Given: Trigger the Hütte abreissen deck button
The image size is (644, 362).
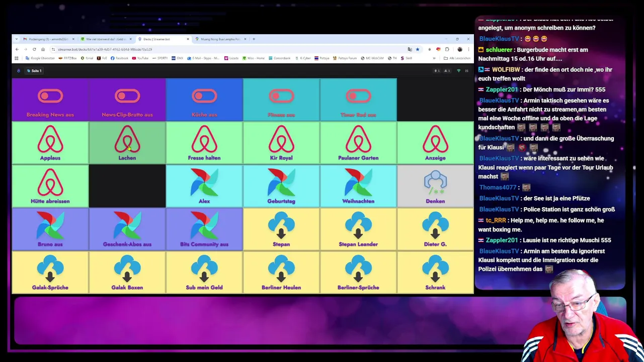Looking at the screenshot, I should pos(50,187).
